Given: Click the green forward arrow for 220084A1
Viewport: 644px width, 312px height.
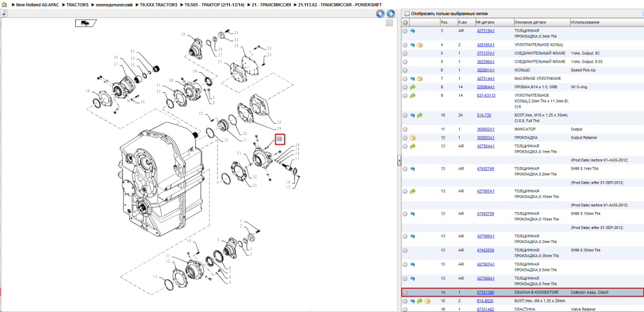Looking at the screenshot, I should pyautogui.click(x=412, y=87).
